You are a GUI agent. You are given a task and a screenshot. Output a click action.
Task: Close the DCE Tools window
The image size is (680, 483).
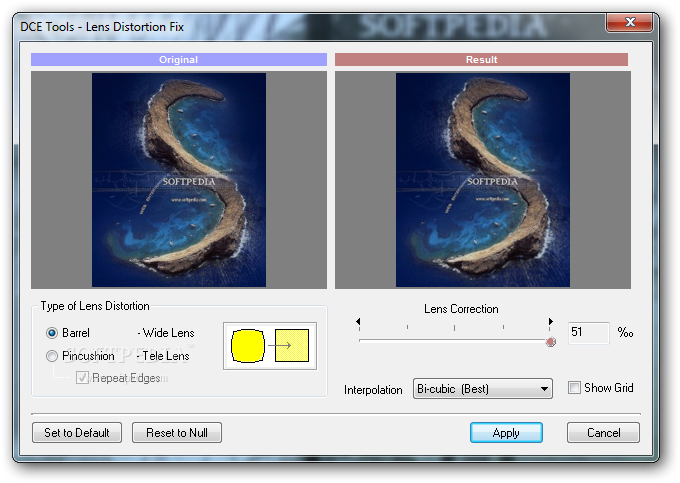point(629,22)
